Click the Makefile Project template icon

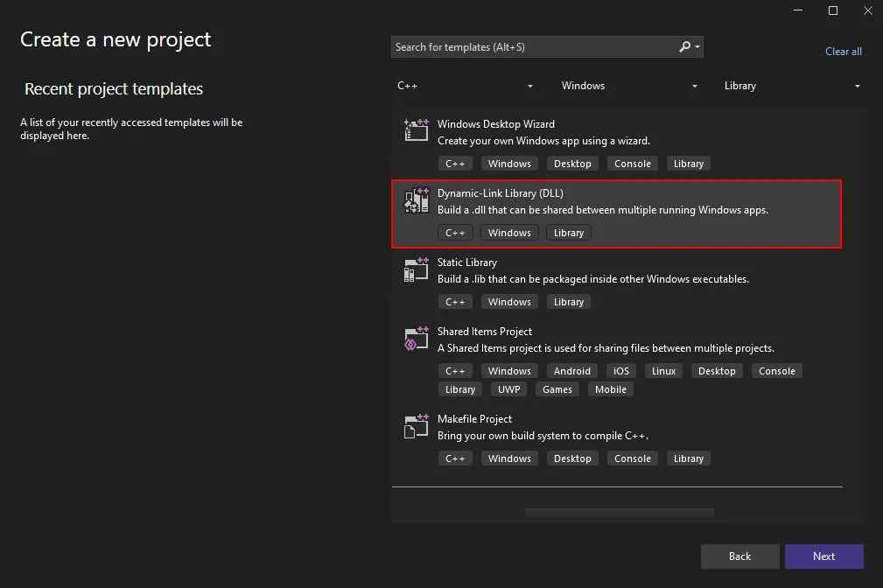coord(417,426)
